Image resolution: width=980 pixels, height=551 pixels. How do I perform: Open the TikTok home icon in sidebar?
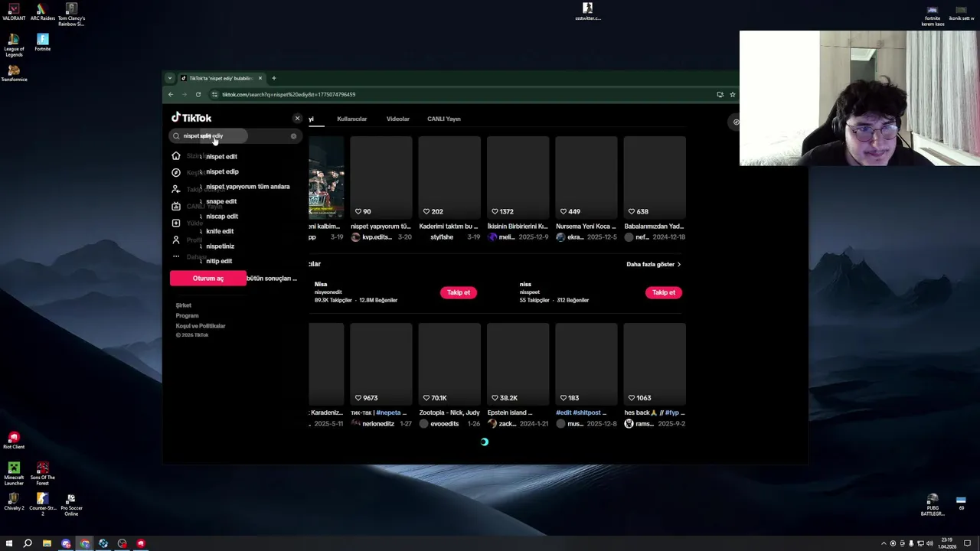176,156
